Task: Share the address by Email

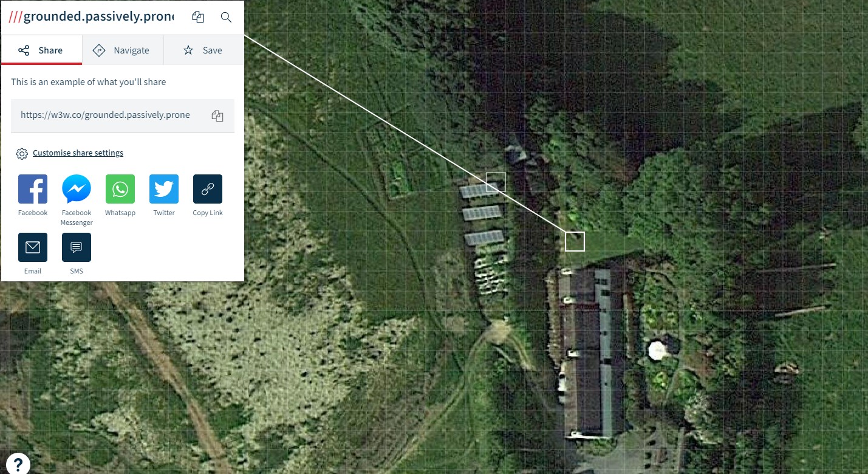Action: 33,247
